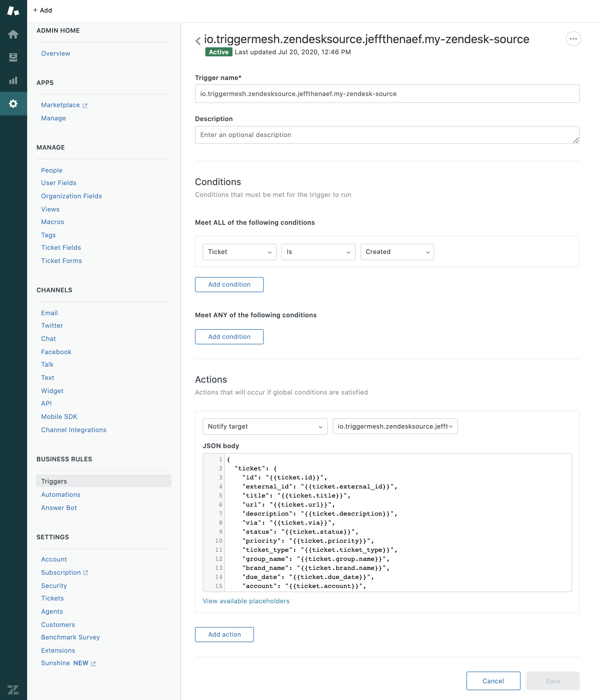600x700 pixels.
Task: Open the io.triggermesh target selection dropdown
Action: click(x=395, y=427)
